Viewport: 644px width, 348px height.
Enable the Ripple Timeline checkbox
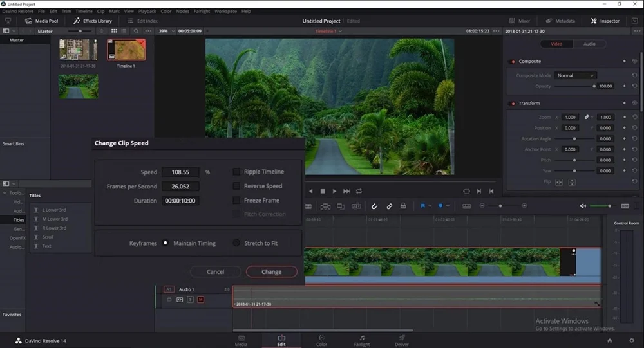(236, 172)
